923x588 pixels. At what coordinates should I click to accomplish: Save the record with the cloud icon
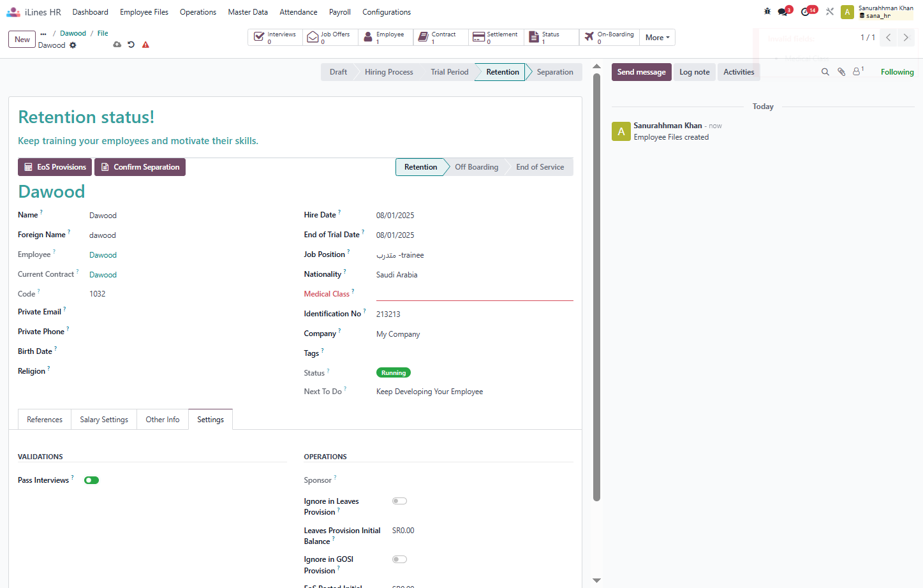pyautogui.click(x=117, y=45)
